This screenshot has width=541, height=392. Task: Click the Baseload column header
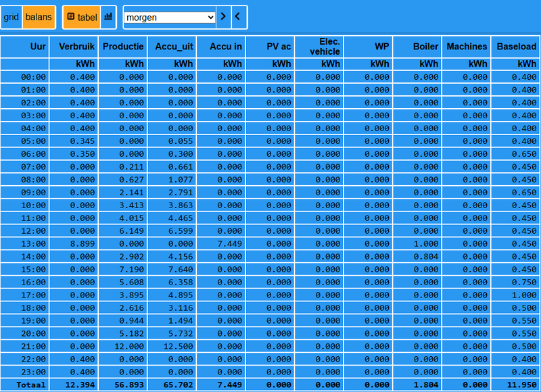point(515,47)
